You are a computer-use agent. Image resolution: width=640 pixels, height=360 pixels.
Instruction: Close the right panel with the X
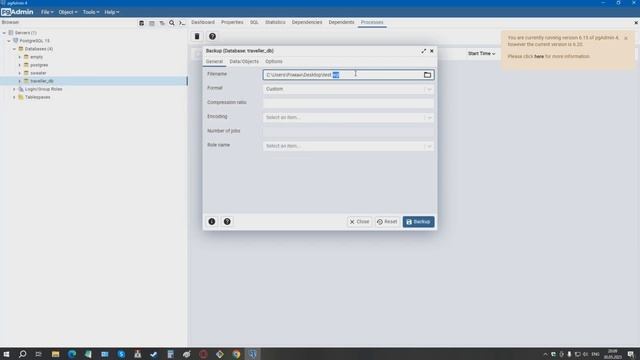636,23
